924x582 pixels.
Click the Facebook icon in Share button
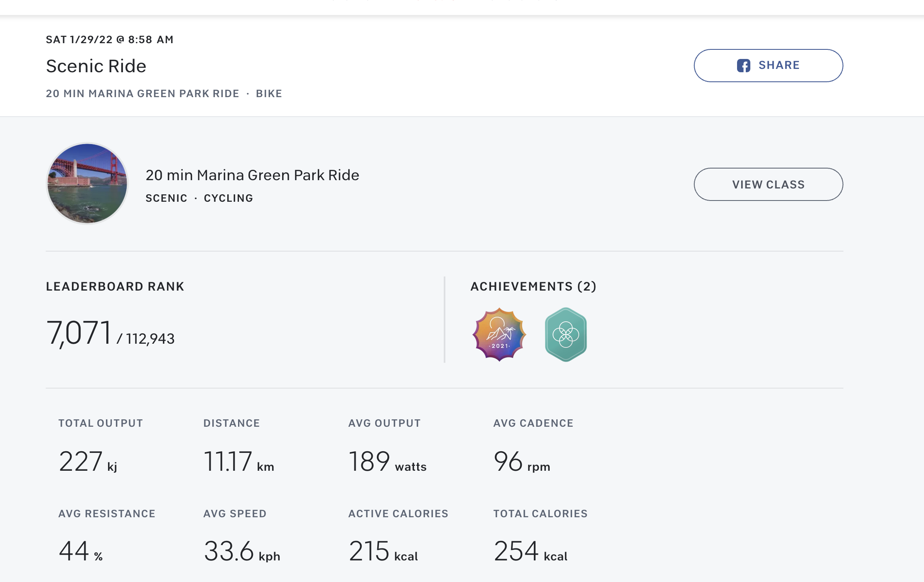[x=743, y=66]
